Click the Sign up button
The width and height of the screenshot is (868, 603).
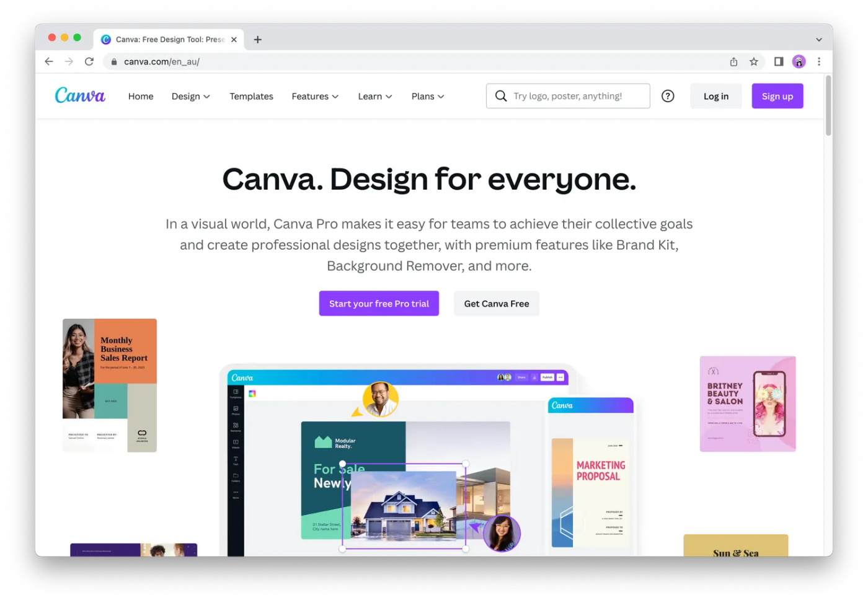[777, 95]
